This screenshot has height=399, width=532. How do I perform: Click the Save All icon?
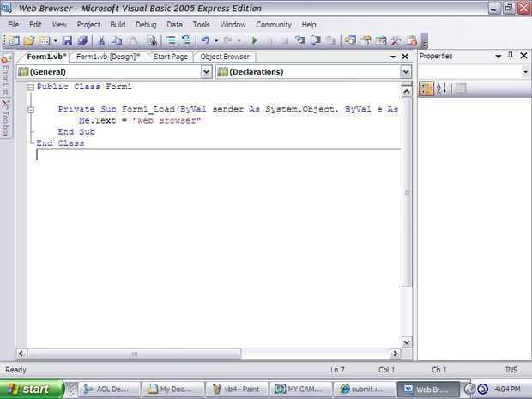tap(82, 40)
